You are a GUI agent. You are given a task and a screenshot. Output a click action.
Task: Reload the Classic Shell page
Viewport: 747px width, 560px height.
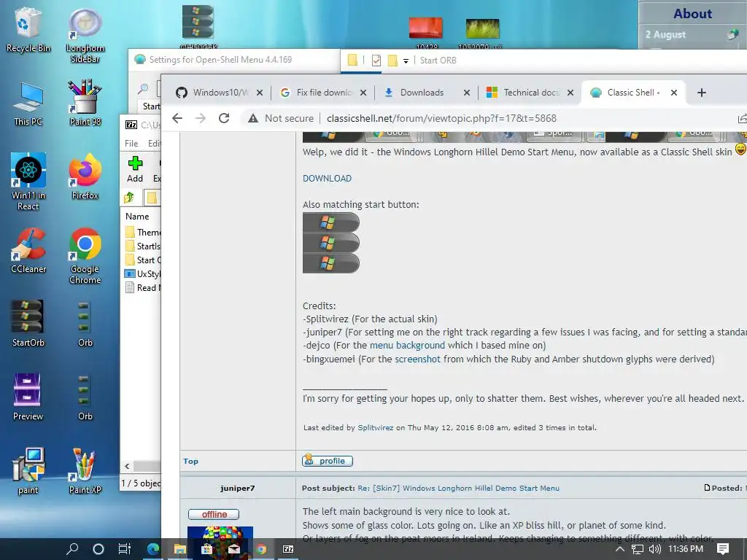tap(224, 118)
